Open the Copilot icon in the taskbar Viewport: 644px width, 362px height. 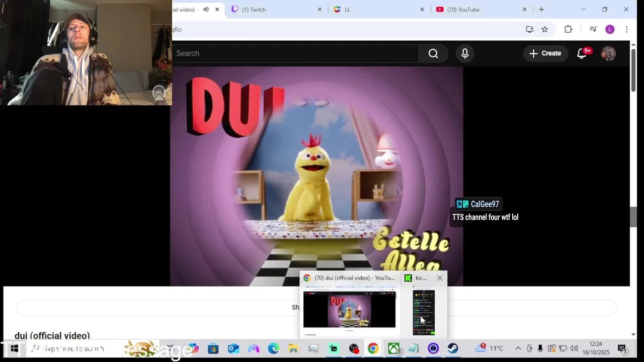coord(193,348)
